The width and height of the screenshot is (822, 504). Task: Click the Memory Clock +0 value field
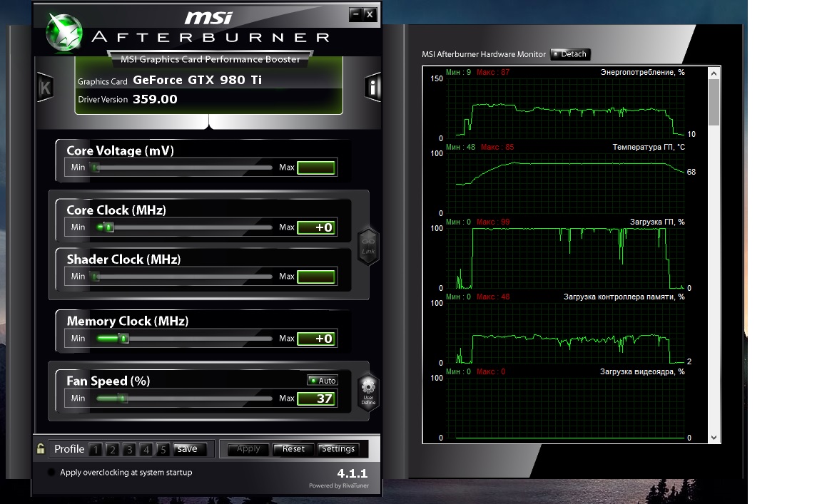coord(316,339)
